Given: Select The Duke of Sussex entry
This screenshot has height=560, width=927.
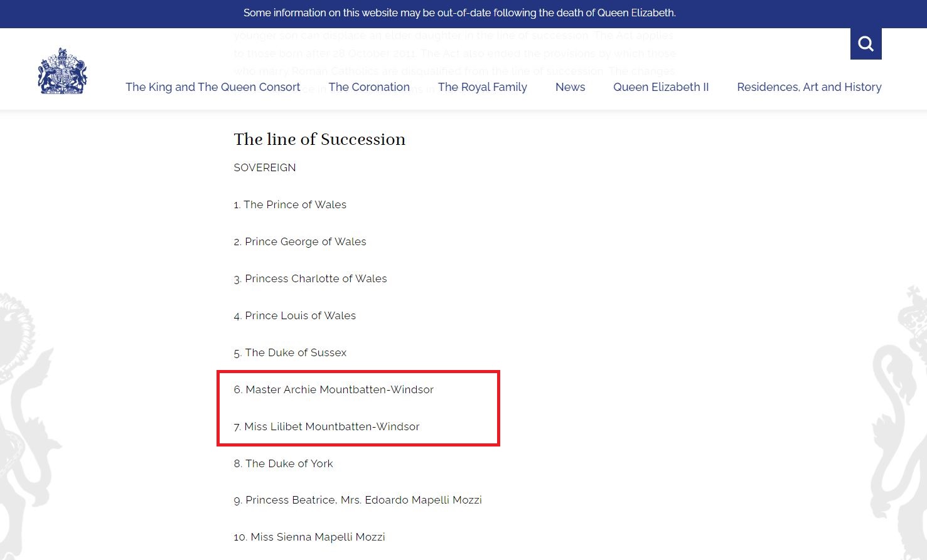Looking at the screenshot, I should [x=290, y=352].
